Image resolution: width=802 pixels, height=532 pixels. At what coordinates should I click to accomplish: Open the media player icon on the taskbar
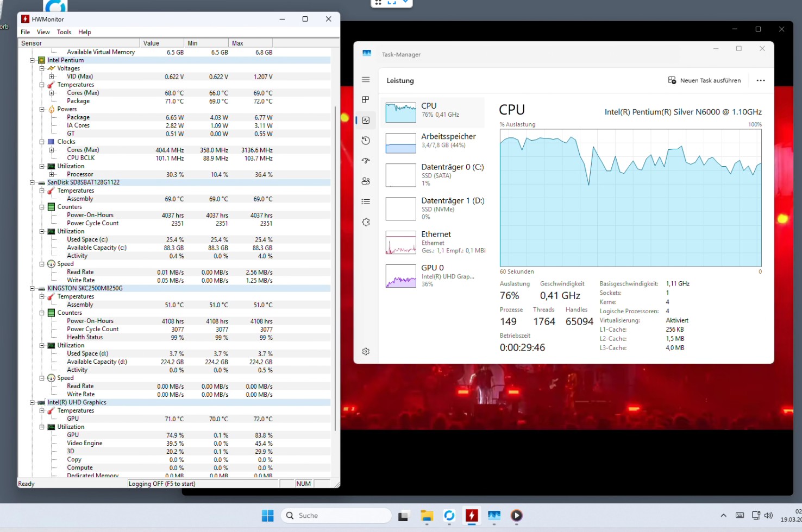click(x=516, y=516)
